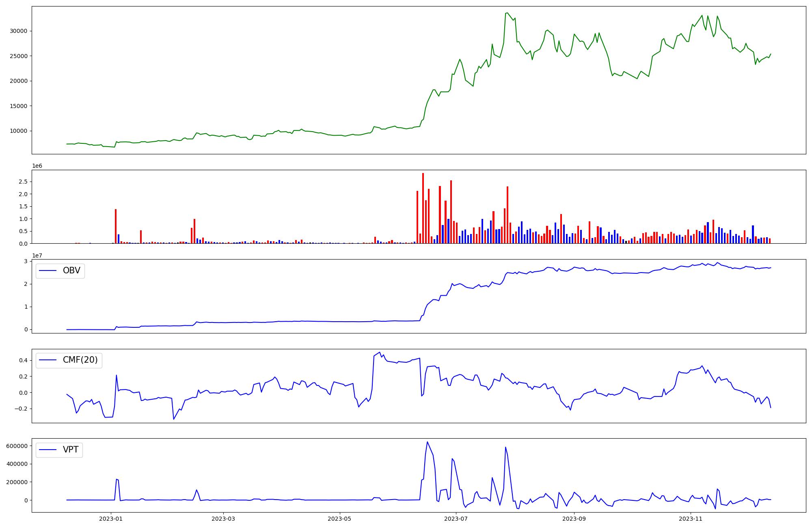Click the 0.4 CMF axis tick label
This screenshot has width=812, height=528.
tap(23, 361)
